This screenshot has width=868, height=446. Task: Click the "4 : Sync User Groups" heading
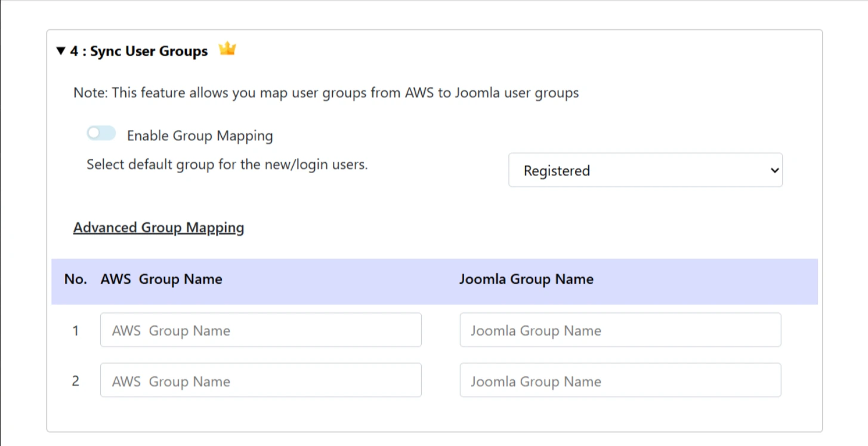pos(139,51)
